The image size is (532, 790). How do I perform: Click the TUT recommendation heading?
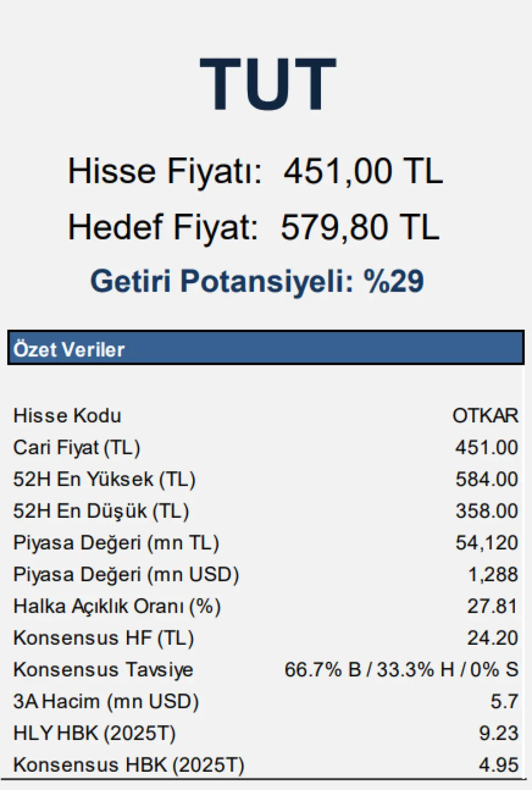click(268, 84)
